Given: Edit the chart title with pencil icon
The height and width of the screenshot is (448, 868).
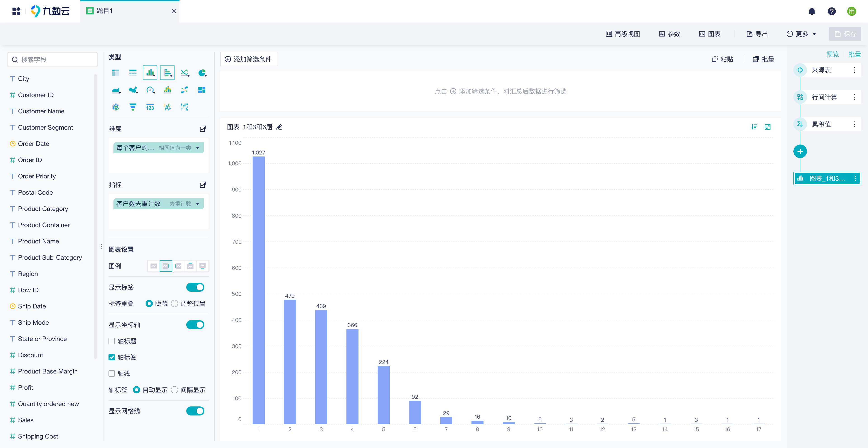Looking at the screenshot, I should click(279, 127).
